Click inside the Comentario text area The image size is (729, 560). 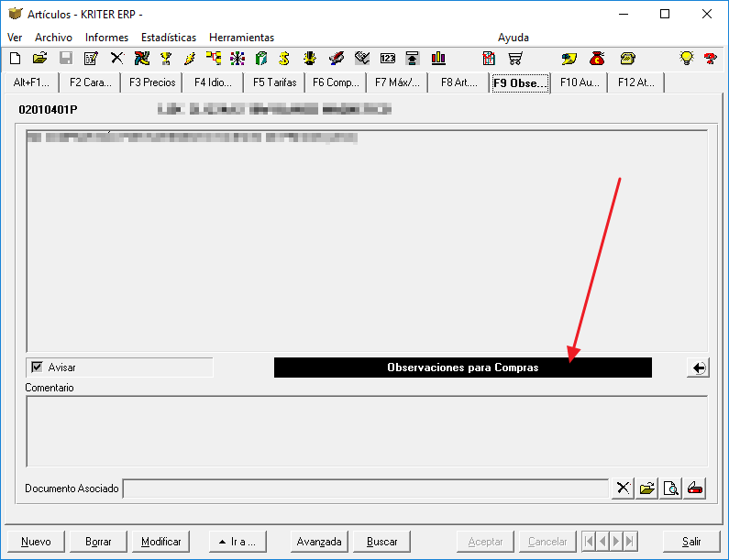tap(367, 432)
